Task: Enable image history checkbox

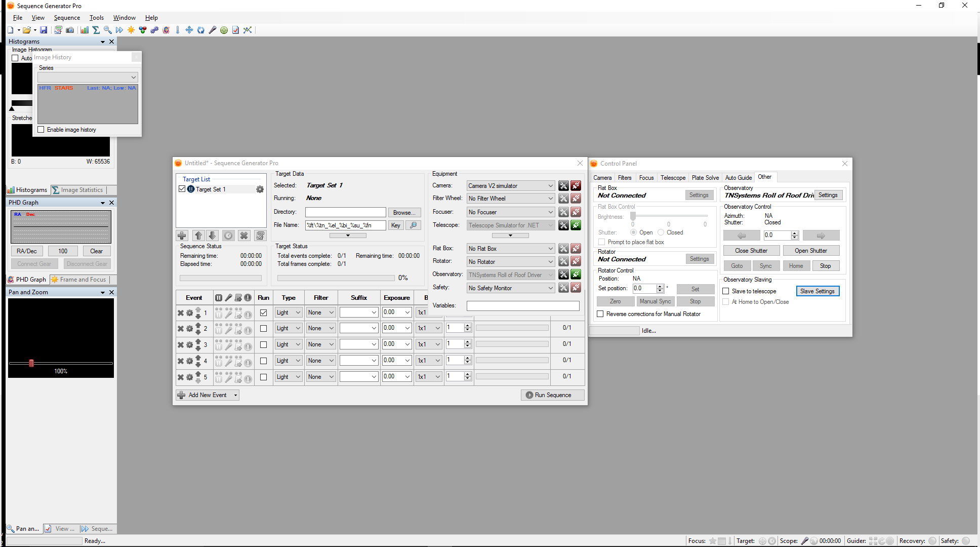Action: pyautogui.click(x=41, y=130)
